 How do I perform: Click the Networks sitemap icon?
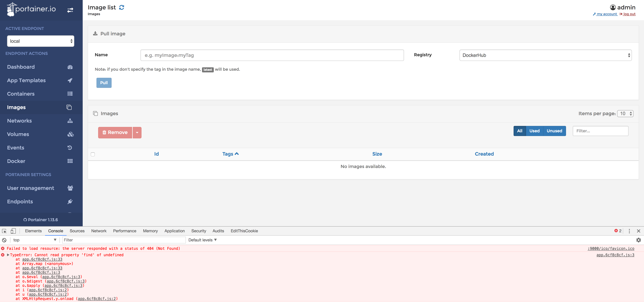(70, 121)
